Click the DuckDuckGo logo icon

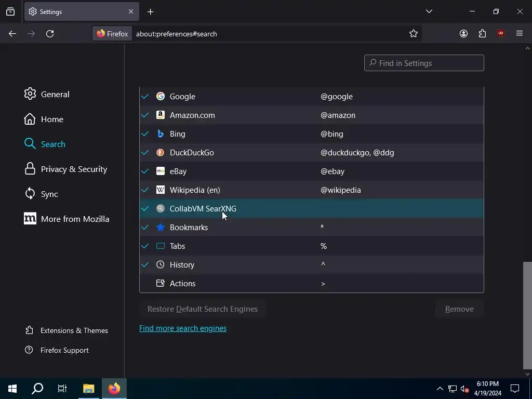click(x=161, y=152)
